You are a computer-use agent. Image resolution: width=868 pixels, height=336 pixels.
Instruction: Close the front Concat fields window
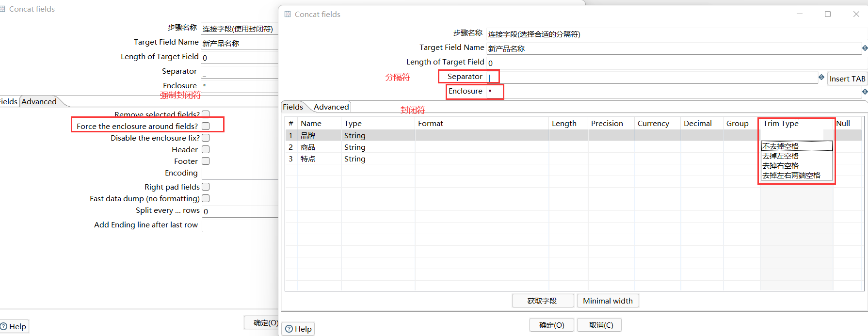pyautogui.click(x=856, y=14)
